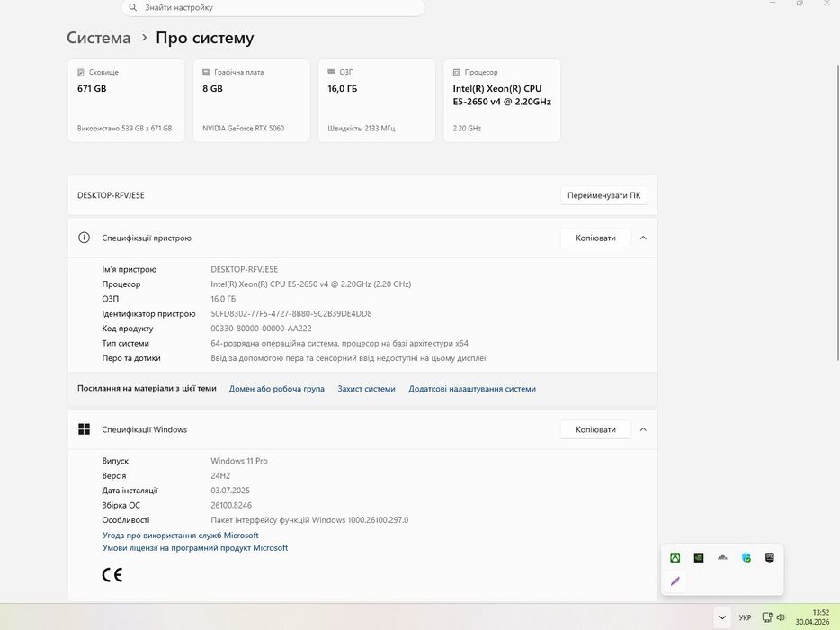Click the NVIDIA GeForce RTX 5060 label
This screenshot has height=630, width=840.
[x=243, y=128]
